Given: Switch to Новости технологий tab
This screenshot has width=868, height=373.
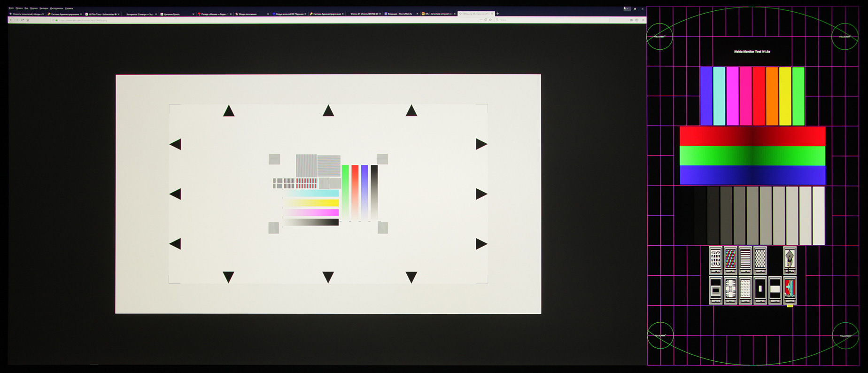Looking at the screenshot, I should click(x=26, y=14).
